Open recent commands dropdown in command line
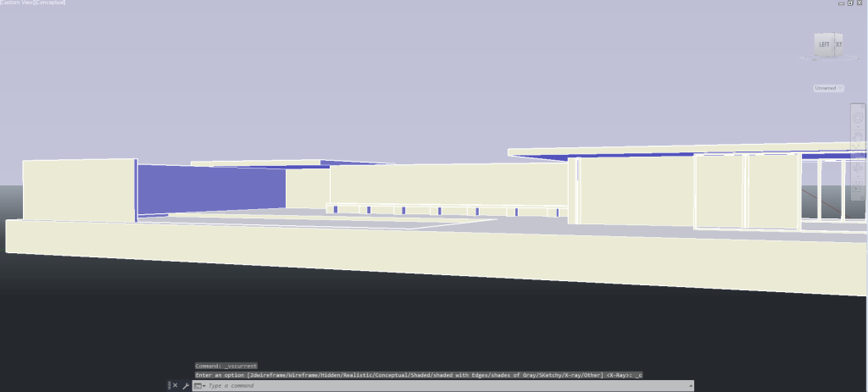Image resolution: width=868 pixels, height=392 pixels. [198, 385]
